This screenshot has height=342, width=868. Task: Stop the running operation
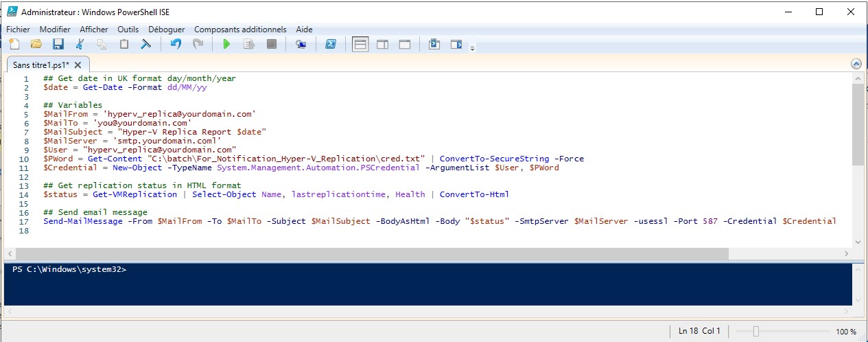(x=271, y=45)
